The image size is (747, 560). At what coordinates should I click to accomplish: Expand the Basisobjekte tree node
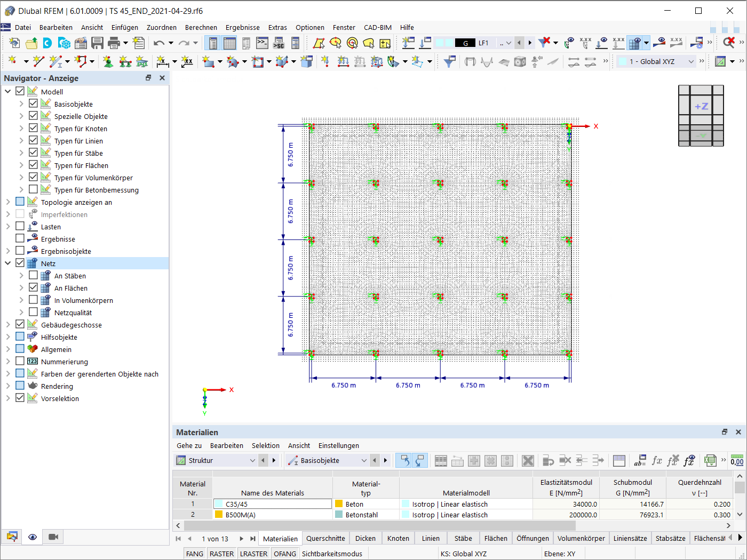pos(21,104)
